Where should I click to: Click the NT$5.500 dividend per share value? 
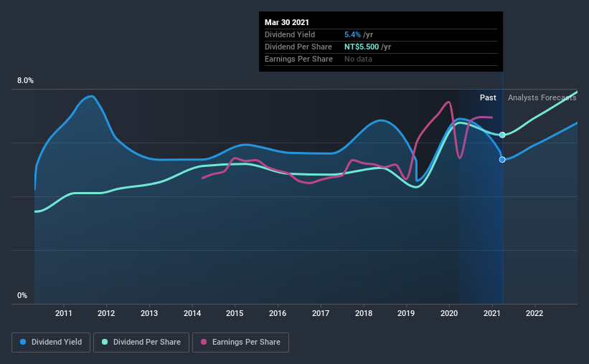[362, 47]
